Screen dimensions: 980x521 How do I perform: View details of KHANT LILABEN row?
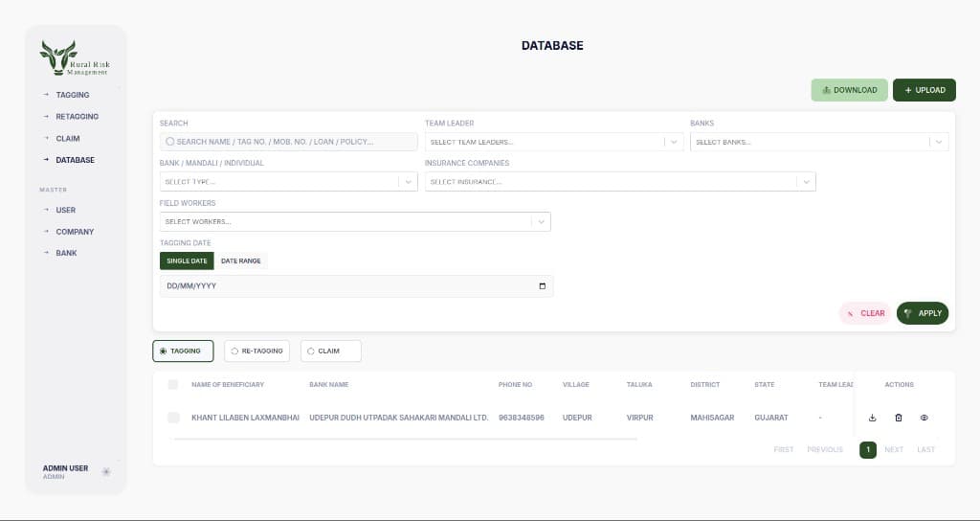click(924, 418)
